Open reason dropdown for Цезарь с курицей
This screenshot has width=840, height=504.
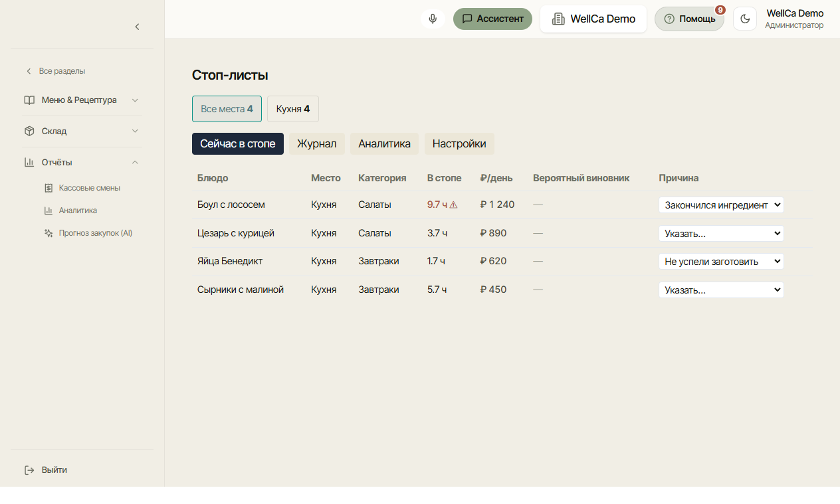click(x=721, y=234)
